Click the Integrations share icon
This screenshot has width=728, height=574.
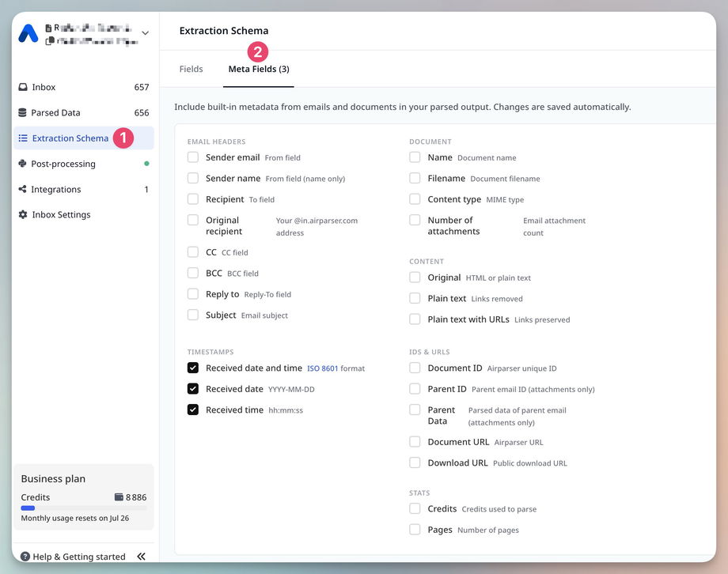tap(22, 189)
